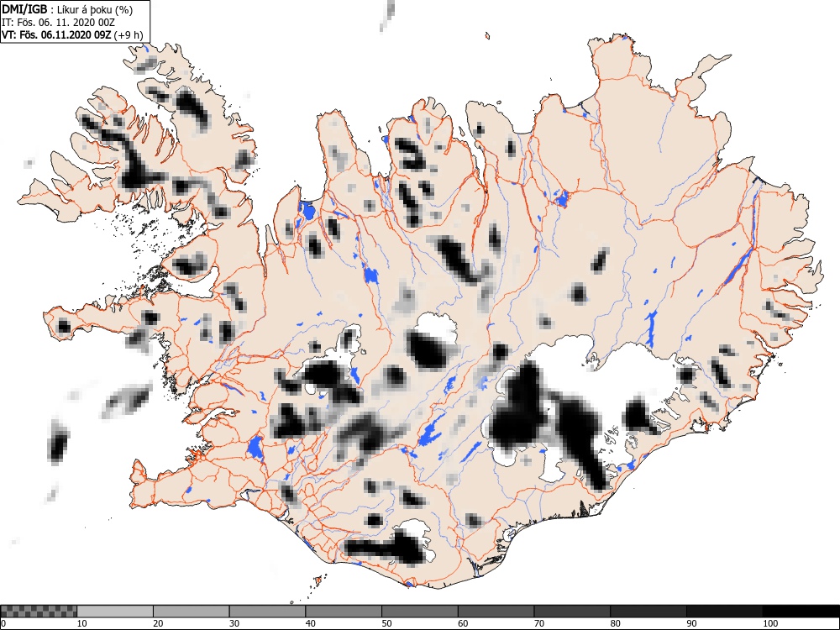Pick the 60–70 percent dark gray swatch
The width and height of the screenshot is (840, 630).
[x=496, y=612]
